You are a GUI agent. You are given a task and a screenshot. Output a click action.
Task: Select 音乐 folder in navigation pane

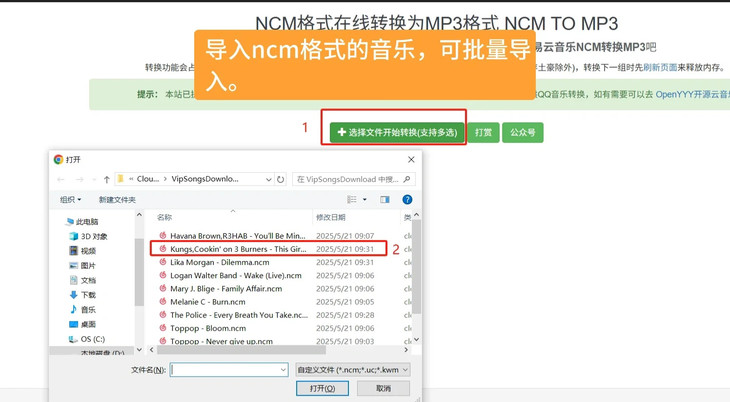tap(83, 309)
